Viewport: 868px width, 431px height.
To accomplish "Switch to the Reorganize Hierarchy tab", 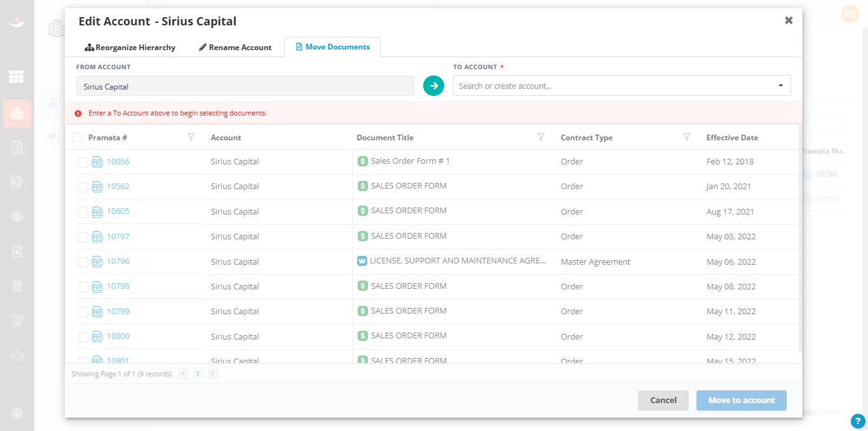I will [x=130, y=47].
